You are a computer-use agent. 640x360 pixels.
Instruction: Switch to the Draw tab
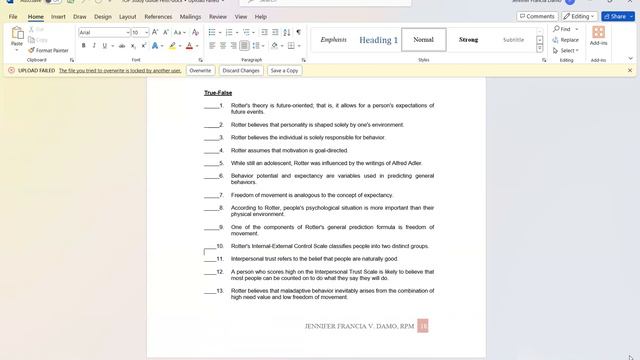click(80, 17)
